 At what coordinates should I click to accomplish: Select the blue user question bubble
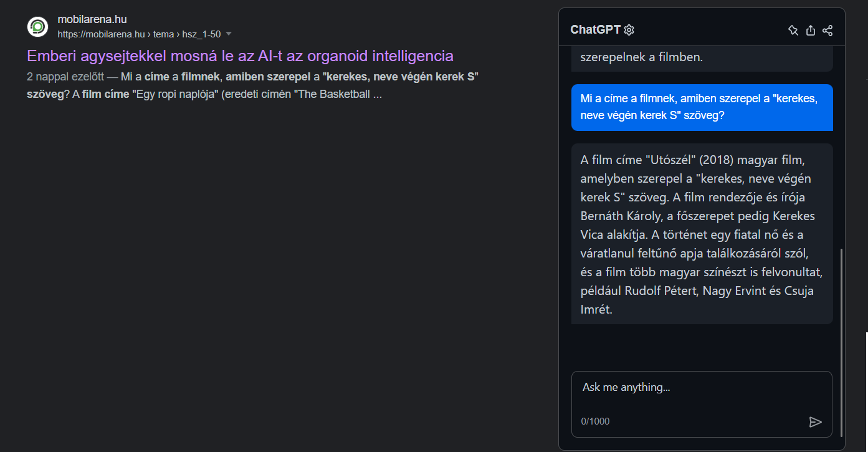702,107
